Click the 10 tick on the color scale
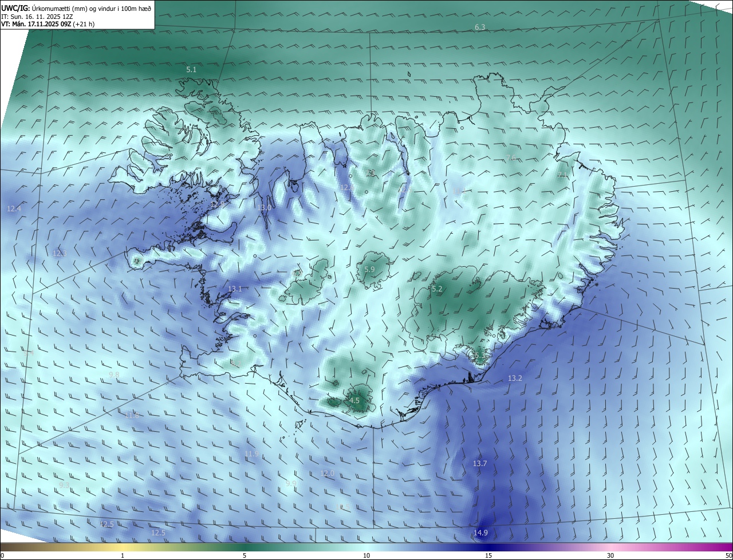This screenshot has width=733, height=560. point(366,555)
